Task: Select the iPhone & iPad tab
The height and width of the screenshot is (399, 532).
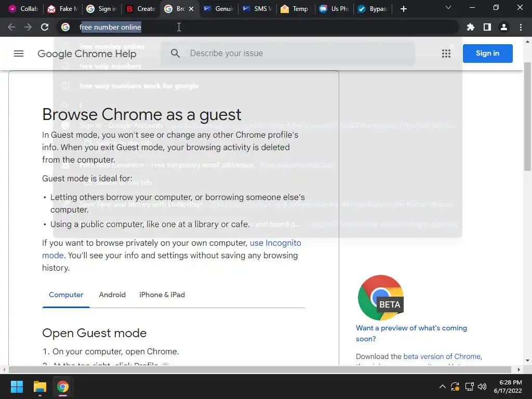Action: [162, 295]
